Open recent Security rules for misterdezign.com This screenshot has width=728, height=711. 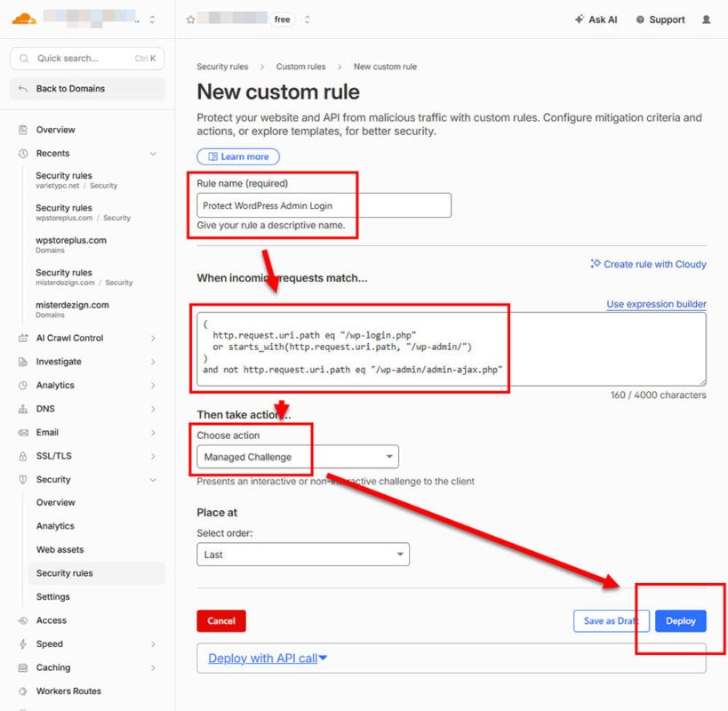click(x=84, y=277)
